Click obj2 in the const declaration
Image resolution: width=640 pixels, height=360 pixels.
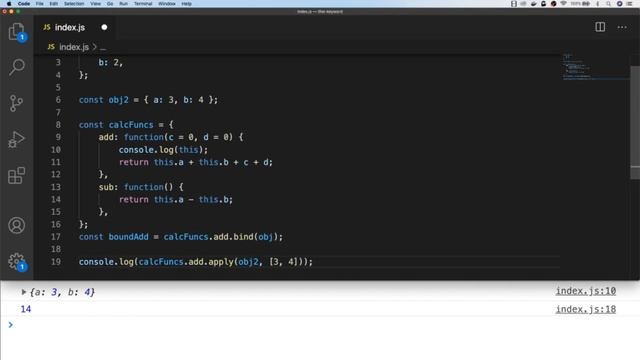pos(118,100)
